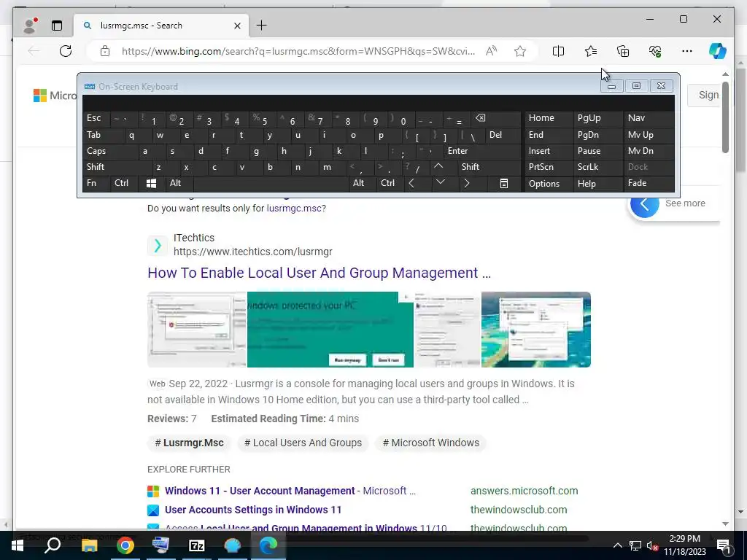The image size is (747, 560).
Task: Toggle the Fn key on On-Screen Keyboard
Action: (97, 183)
